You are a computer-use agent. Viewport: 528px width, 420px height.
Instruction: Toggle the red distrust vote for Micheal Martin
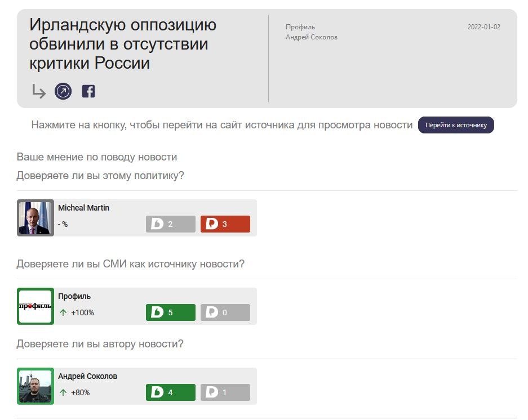(x=225, y=224)
